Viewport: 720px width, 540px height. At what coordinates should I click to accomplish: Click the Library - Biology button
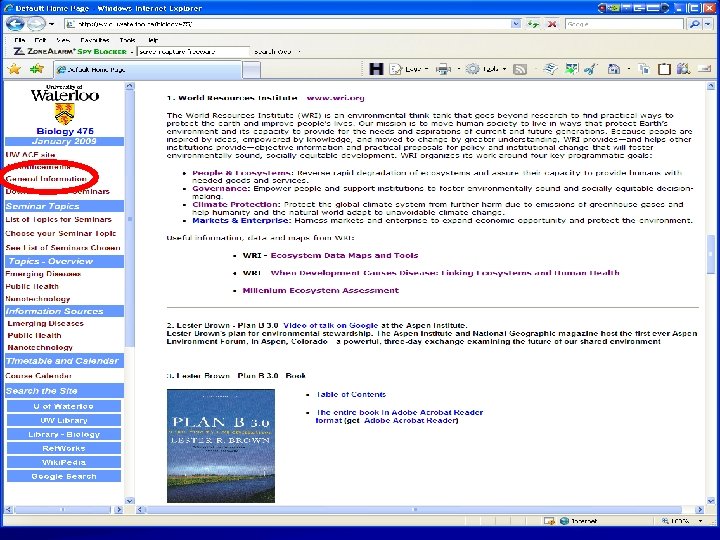64,434
